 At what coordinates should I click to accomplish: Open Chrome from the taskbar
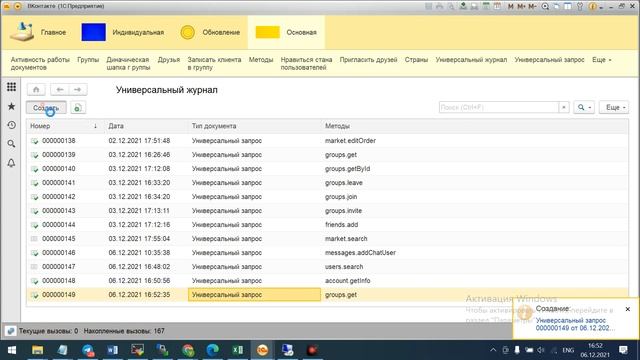pos(188,350)
